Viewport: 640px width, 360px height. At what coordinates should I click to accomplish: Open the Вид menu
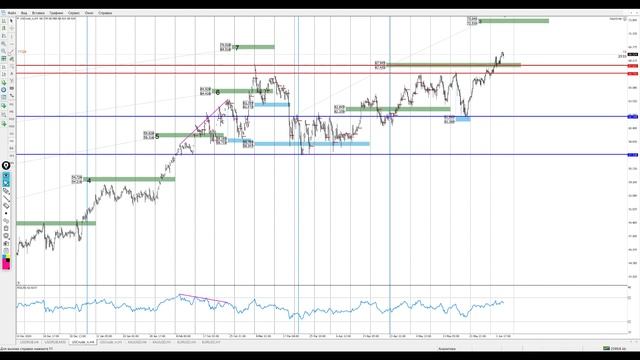tap(24, 13)
